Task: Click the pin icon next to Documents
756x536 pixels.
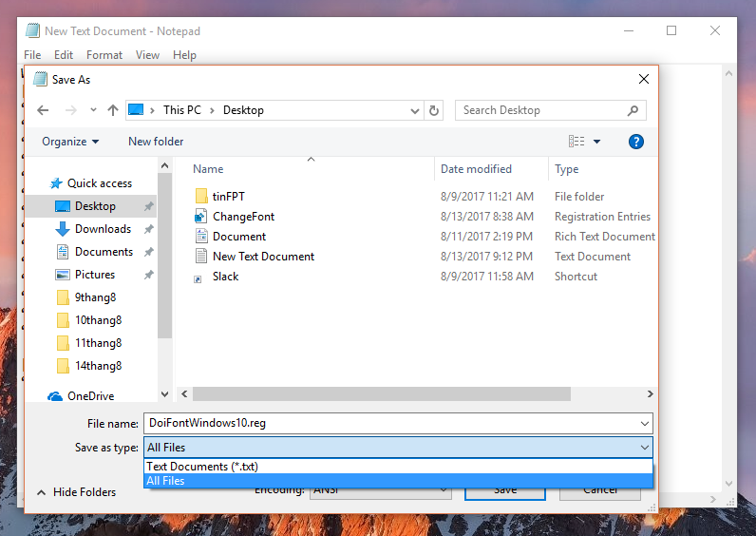Action: click(148, 252)
